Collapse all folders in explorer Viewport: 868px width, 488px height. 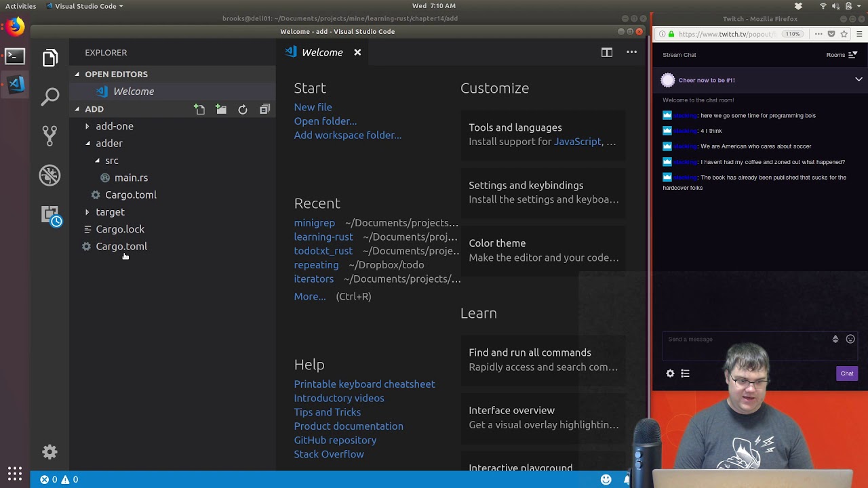click(264, 109)
